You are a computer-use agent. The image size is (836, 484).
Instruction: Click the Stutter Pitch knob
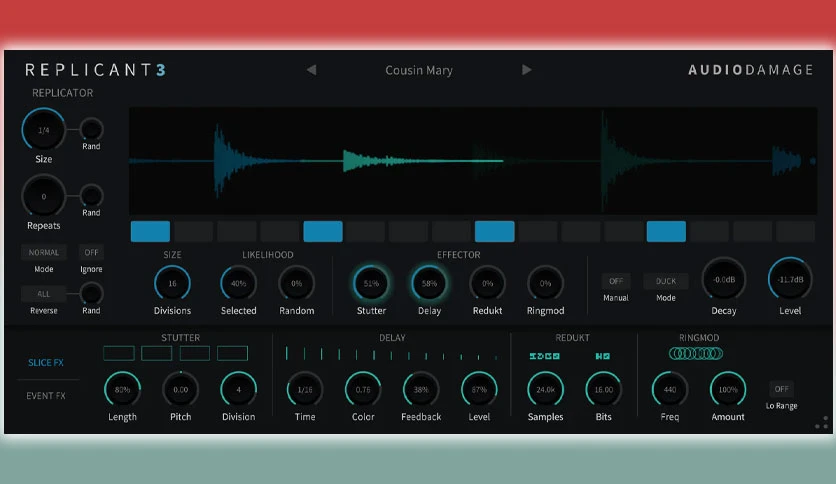pyautogui.click(x=180, y=390)
